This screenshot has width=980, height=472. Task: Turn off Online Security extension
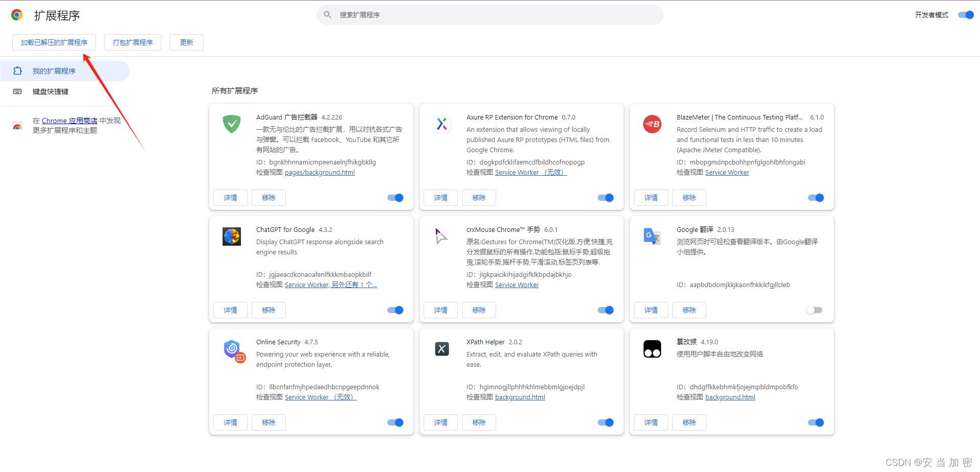396,422
